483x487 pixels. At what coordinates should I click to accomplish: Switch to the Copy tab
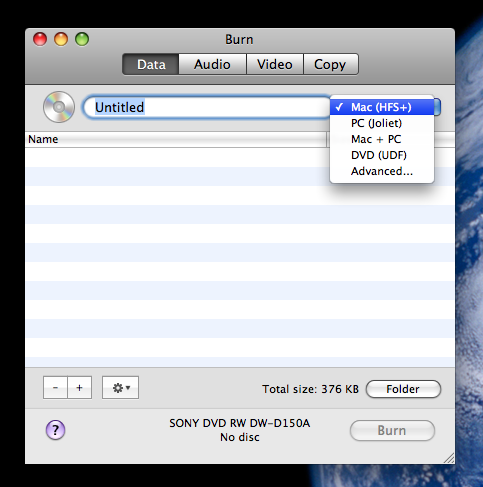331,64
